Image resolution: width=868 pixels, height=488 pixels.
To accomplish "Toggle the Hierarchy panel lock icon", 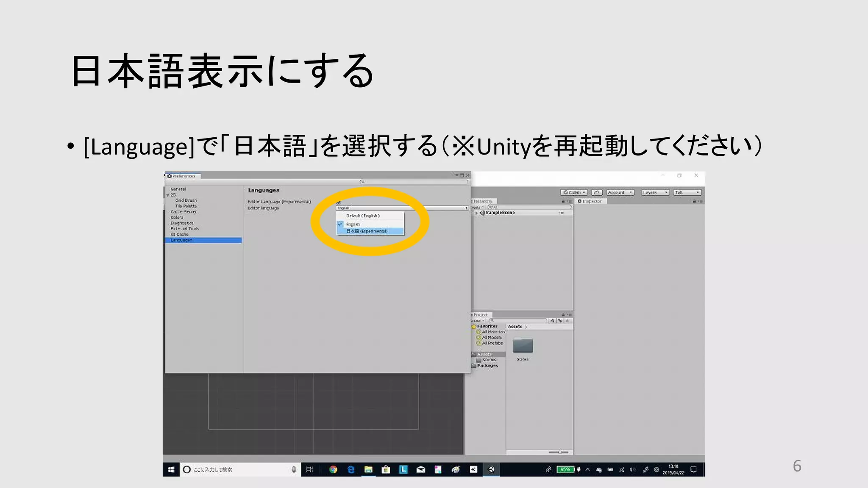I will point(563,201).
